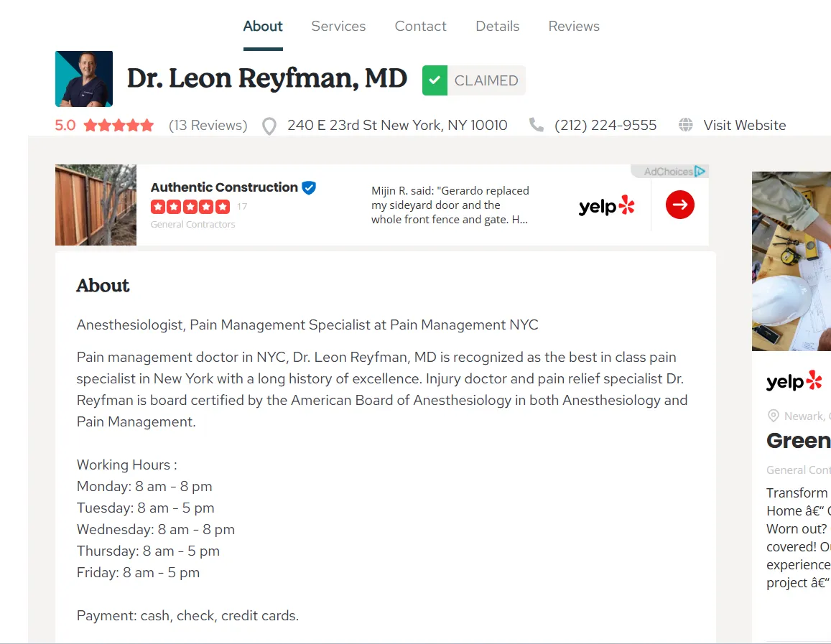Click the blue verified badge by Authentic Construction
Screen dimensions: 831x644
[x=309, y=187]
